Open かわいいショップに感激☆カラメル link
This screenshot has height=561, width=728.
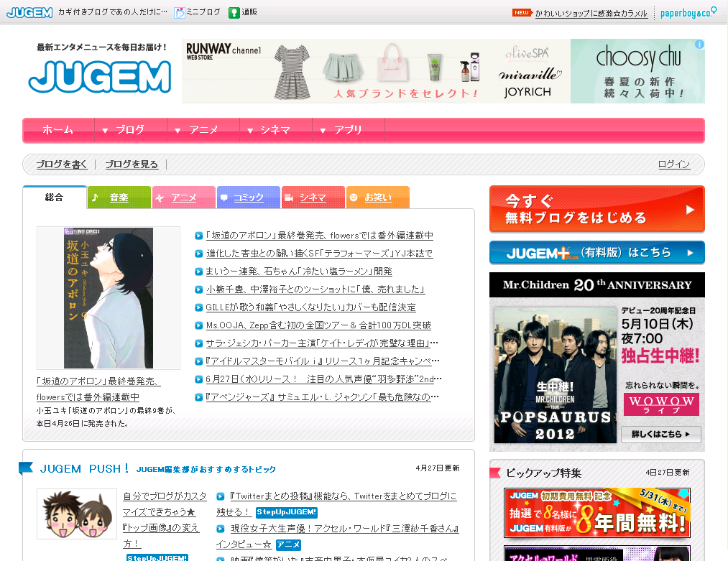[591, 14]
